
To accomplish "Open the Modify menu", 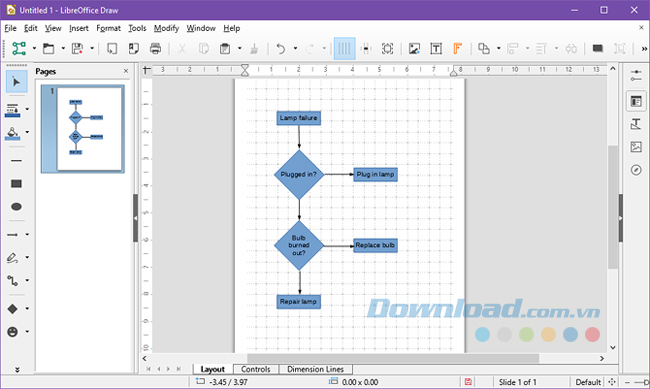I will coord(166,28).
